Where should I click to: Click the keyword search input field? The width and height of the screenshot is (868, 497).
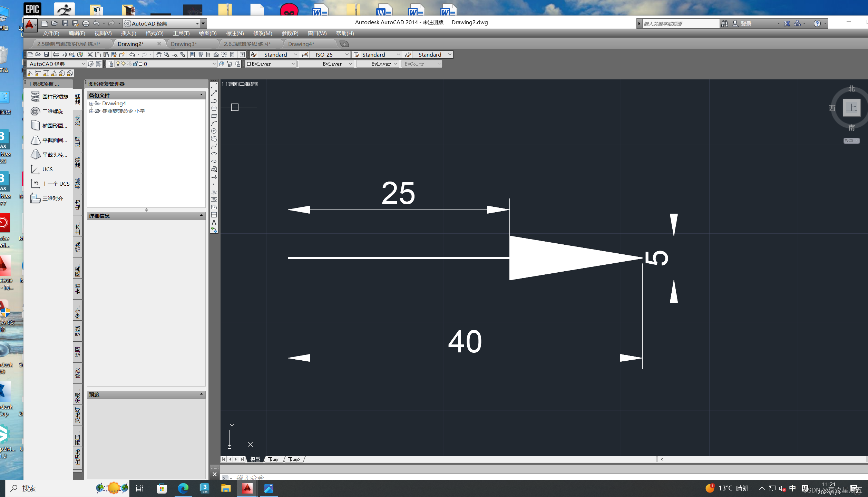pyautogui.click(x=680, y=23)
